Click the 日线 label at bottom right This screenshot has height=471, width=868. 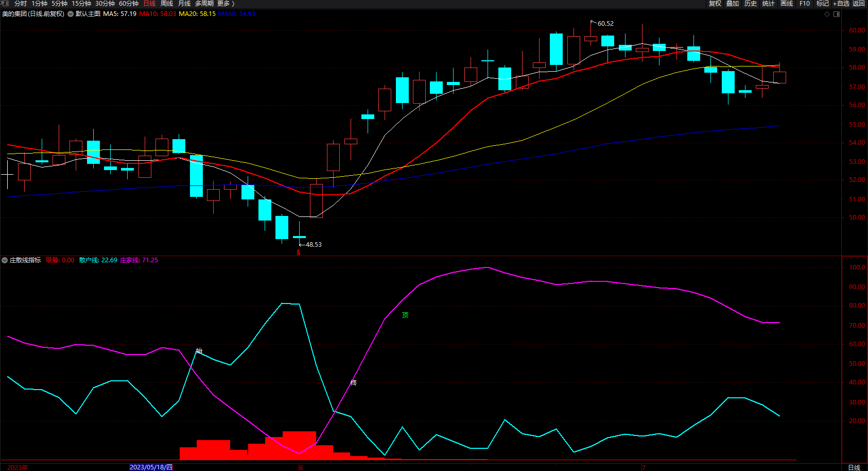[854, 467]
